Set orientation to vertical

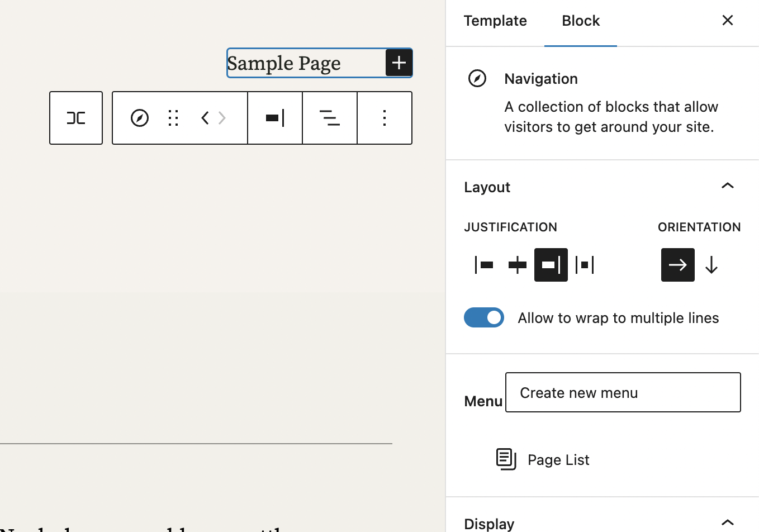(711, 265)
